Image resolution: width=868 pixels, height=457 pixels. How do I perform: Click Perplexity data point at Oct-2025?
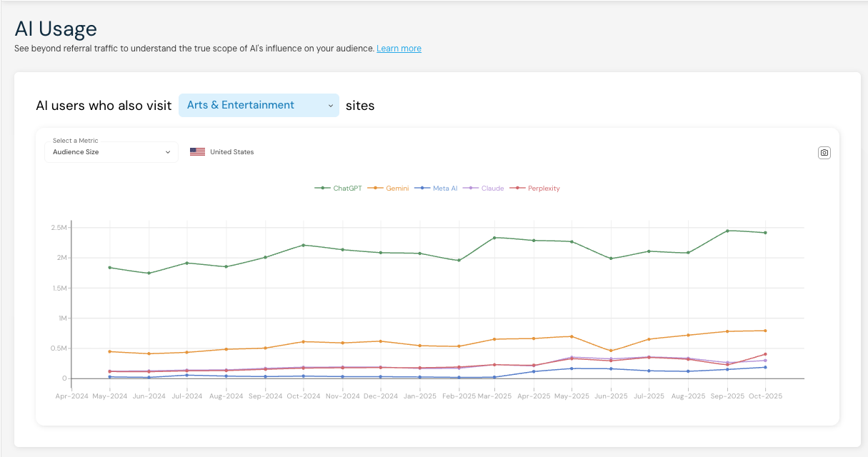[x=765, y=354]
